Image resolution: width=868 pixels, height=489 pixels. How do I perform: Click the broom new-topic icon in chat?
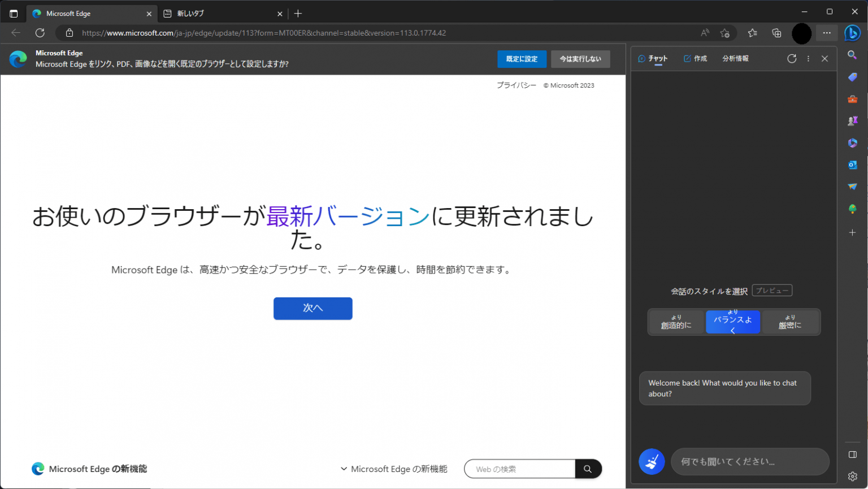coord(652,461)
